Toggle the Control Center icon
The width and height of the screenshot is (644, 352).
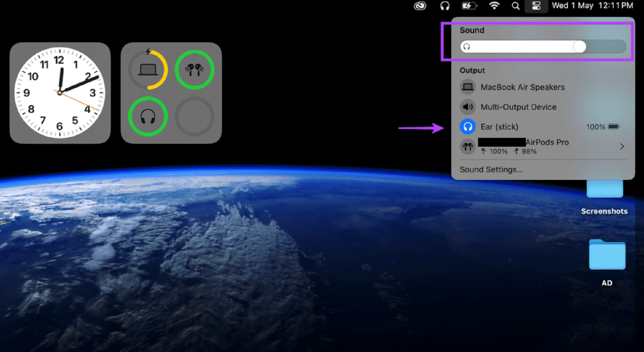(536, 6)
